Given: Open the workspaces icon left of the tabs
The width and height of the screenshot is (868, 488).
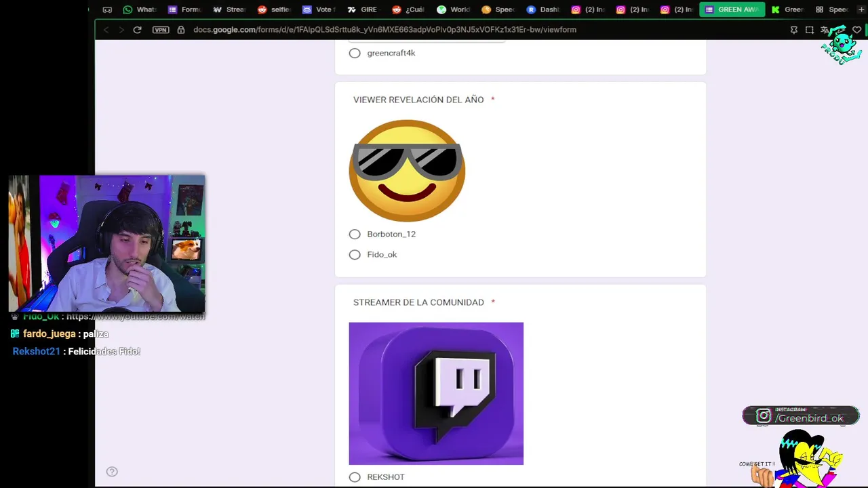Looking at the screenshot, I should 107,9.
